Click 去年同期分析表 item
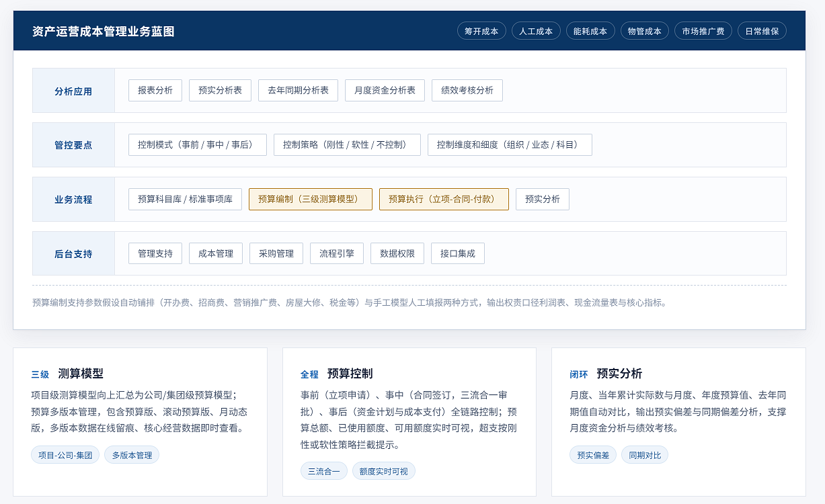The image size is (825, 504). click(298, 90)
